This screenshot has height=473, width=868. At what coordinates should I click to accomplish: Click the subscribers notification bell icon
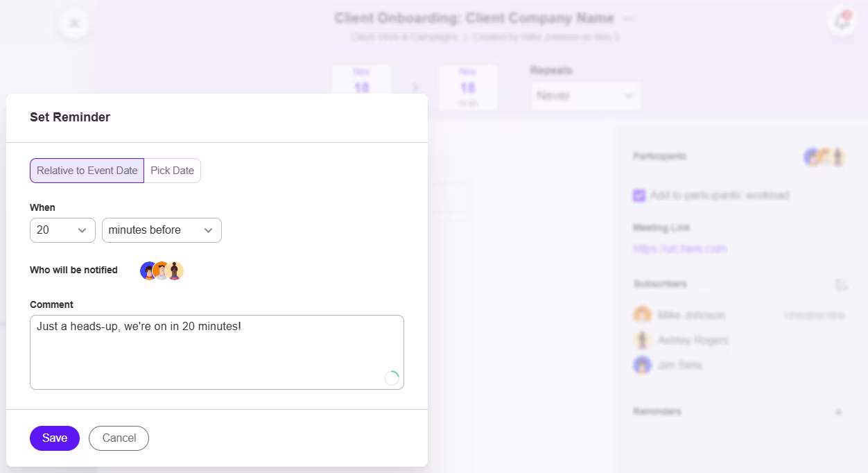click(842, 284)
